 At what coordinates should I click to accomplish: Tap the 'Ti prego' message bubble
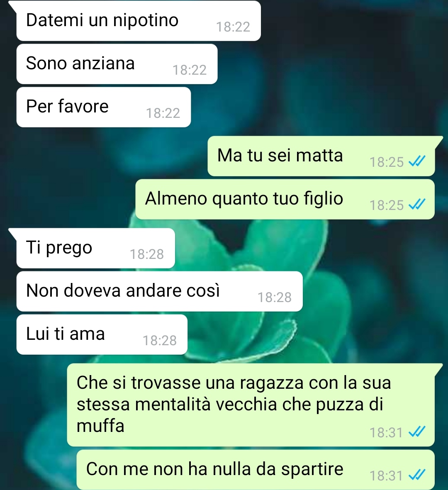[x=95, y=248]
